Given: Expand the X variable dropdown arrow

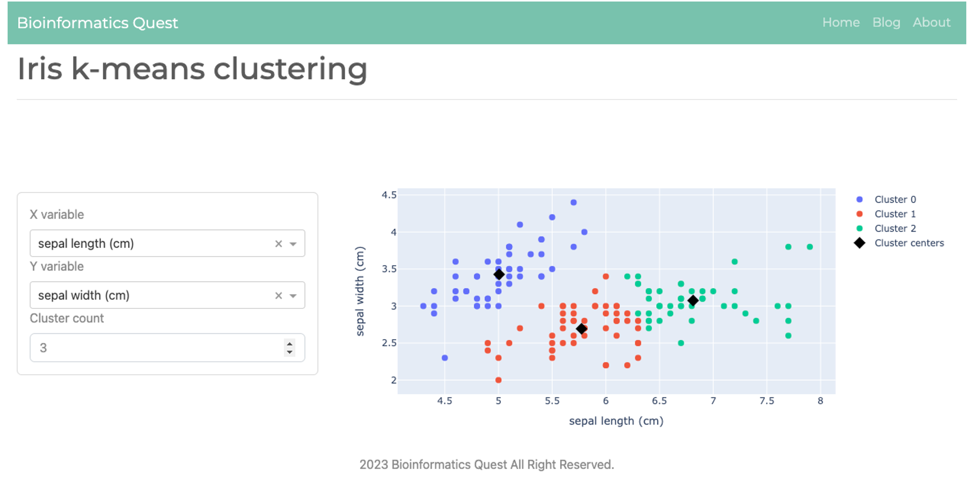Looking at the screenshot, I should [x=293, y=244].
